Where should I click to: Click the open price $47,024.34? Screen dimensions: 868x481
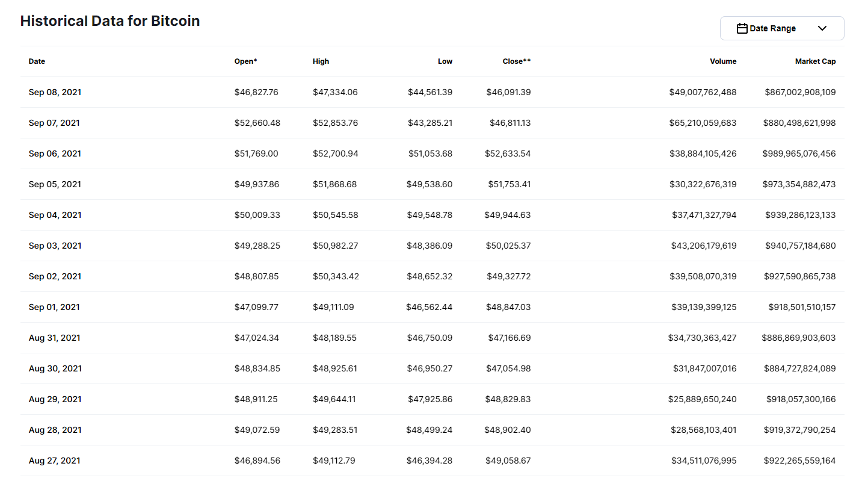257,338
